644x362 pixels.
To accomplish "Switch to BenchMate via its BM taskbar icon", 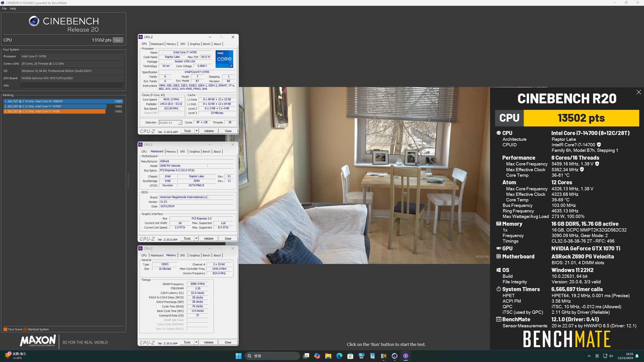I will [x=383, y=356].
